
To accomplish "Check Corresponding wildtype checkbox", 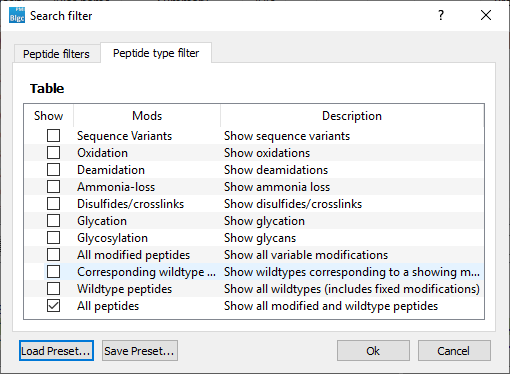I will click(53, 272).
